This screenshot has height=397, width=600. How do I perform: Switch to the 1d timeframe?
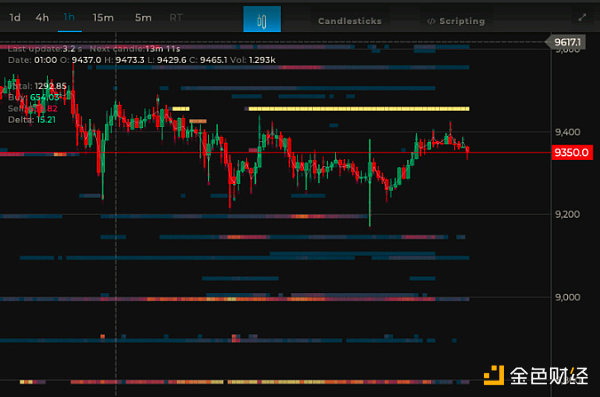15,18
